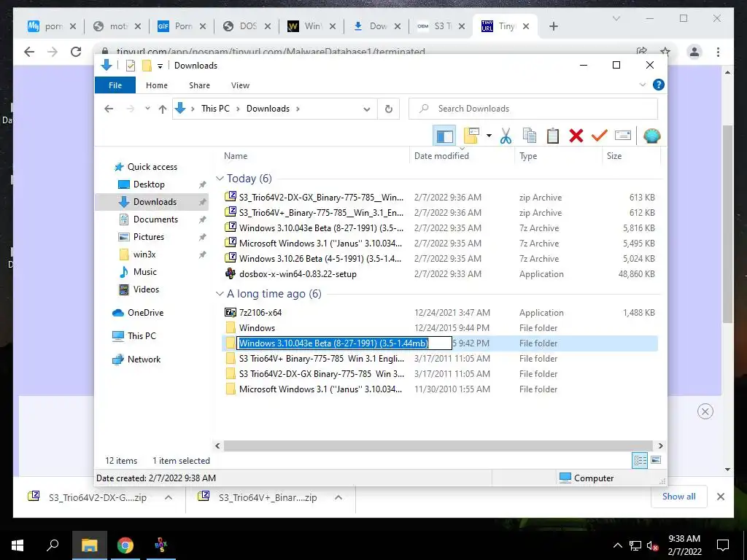Open the Chrome three-dot menu
The height and width of the screenshot is (560, 747).
click(x=718, y=52)
